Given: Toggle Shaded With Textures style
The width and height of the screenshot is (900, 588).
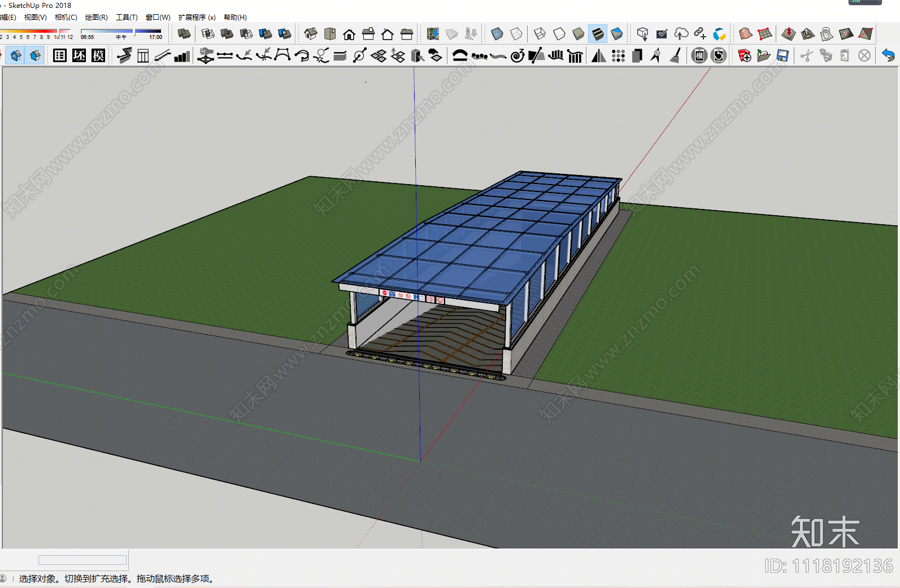Looking at the screenshot, I should coord(598,34).
